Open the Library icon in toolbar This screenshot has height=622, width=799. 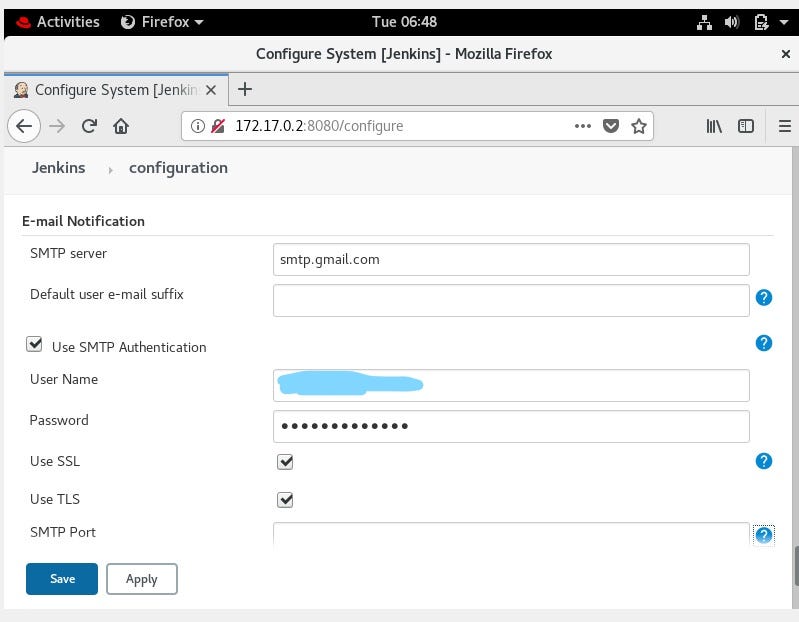(x=714, y=126)
